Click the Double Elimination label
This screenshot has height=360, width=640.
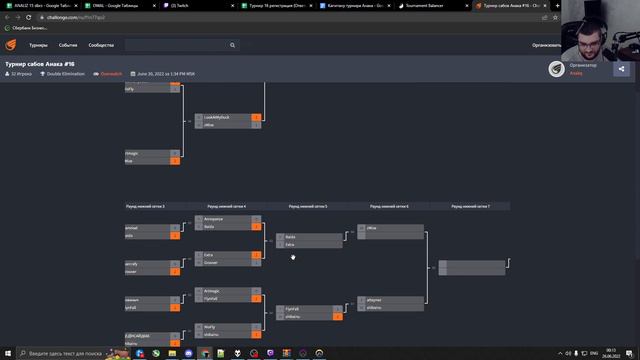pos(65,74)
